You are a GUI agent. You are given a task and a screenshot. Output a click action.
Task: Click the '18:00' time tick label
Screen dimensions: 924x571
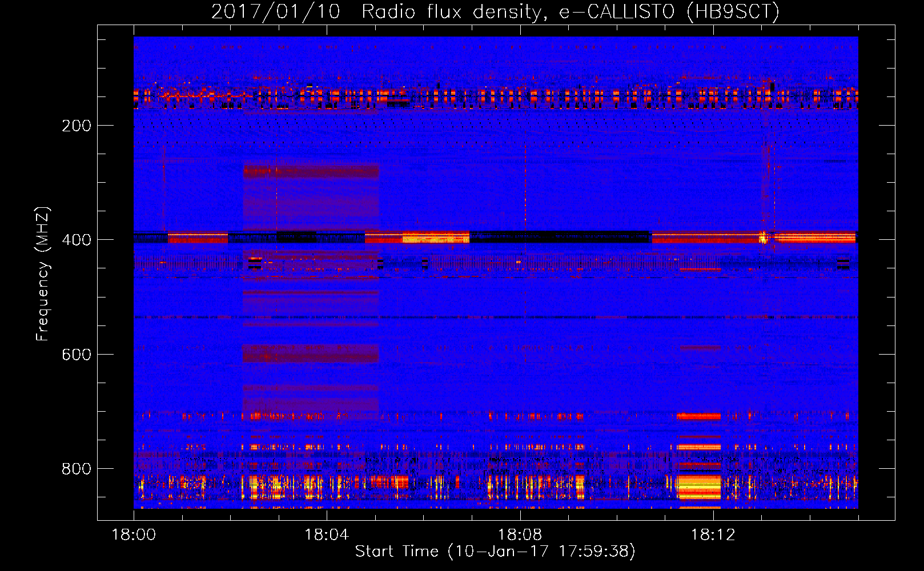pyautogui.click(x=134, y=534)
